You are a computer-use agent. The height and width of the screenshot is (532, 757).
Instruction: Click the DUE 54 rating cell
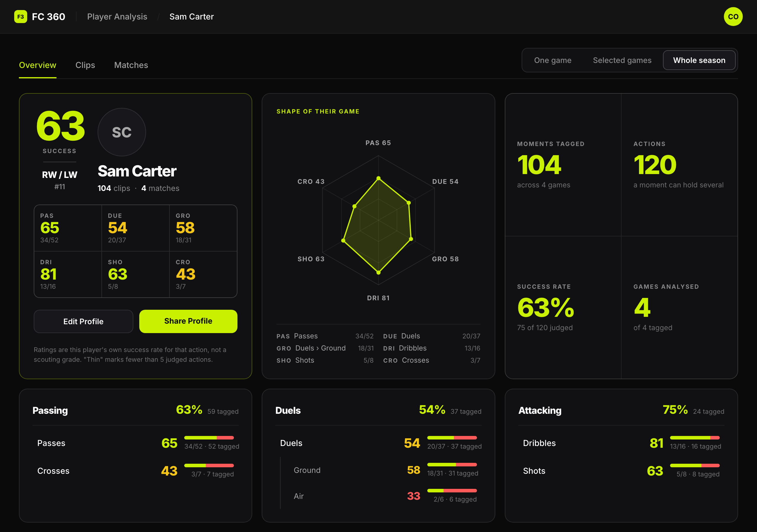click(135, 228)
